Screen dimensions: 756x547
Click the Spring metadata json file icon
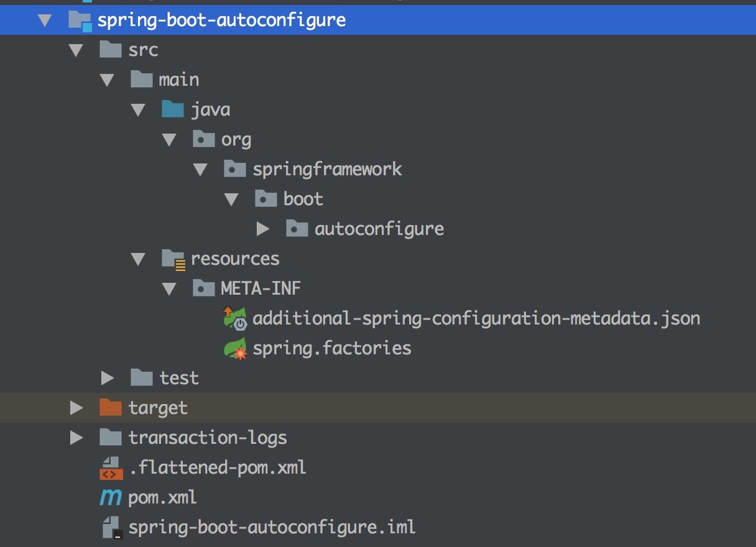click(x=236, y=318)
